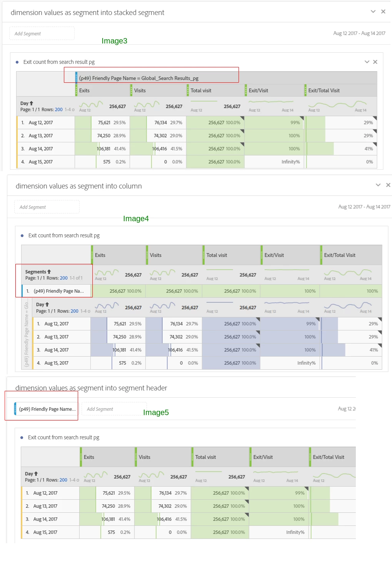The width and height of the screenshot is (392, 577).
Task: Click 41% Exit/Total Visit cell in second table
Action: pyautogui.click(x=351, y=350)
